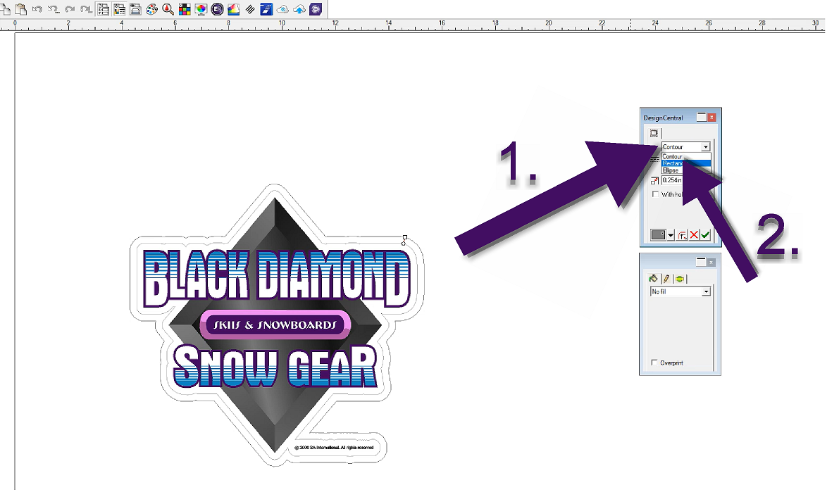Screen dimensions: 839x504
Task: Apply changes with the green checkmark button
Action: (705, 234)
